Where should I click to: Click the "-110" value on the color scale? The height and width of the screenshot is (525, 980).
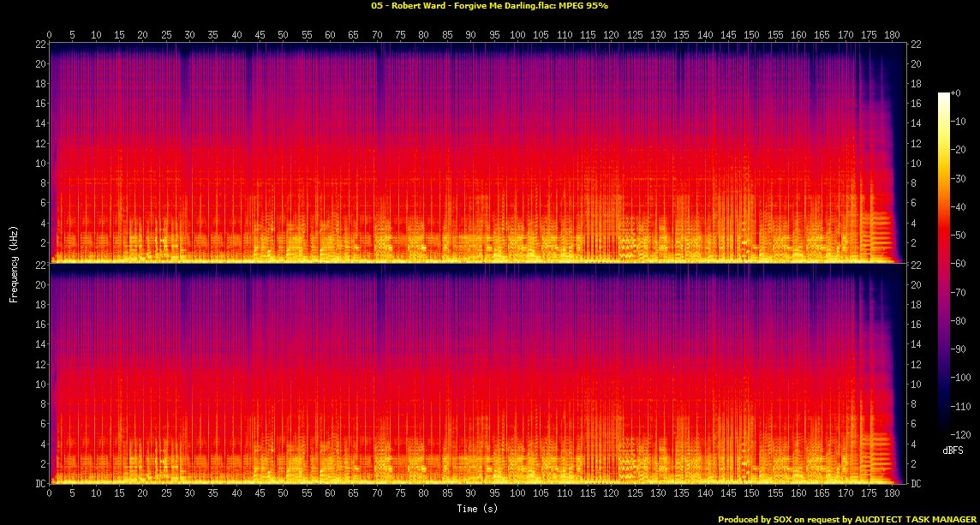point(960,406)
